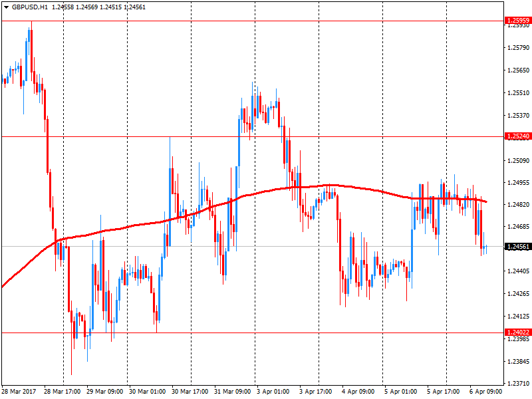Click the 30 Mar 17:00 time label
The image size is (532, 399).
190,392
